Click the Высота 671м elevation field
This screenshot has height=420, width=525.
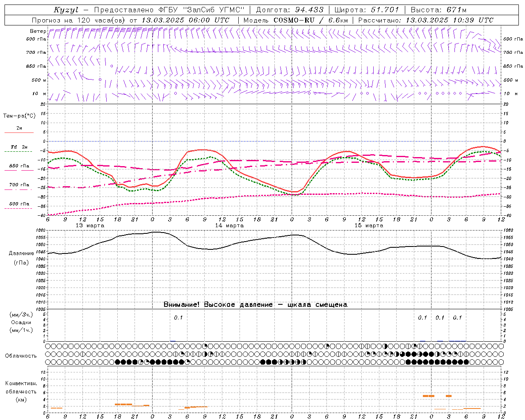click(438, 10)
